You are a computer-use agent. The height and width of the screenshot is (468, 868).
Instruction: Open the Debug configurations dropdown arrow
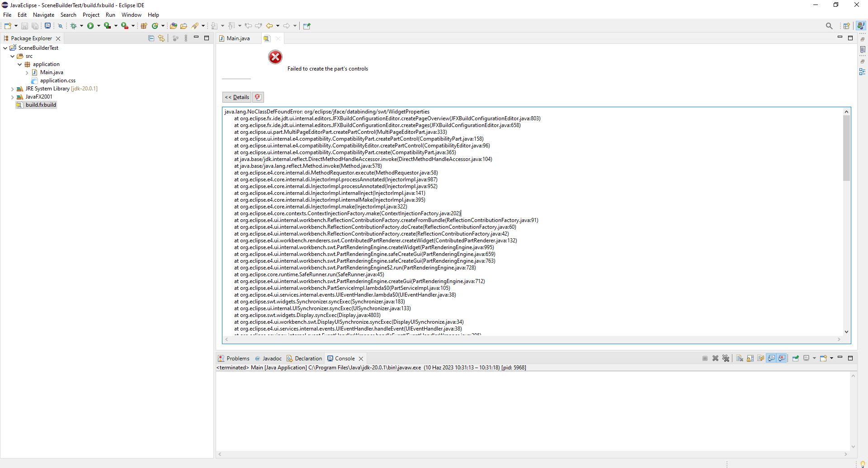tap(82, 26)
